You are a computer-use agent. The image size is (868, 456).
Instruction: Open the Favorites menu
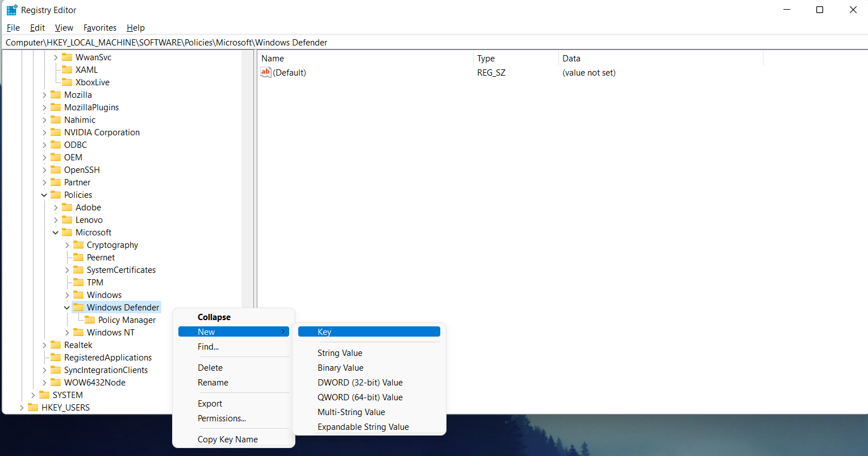coord(99,28)
